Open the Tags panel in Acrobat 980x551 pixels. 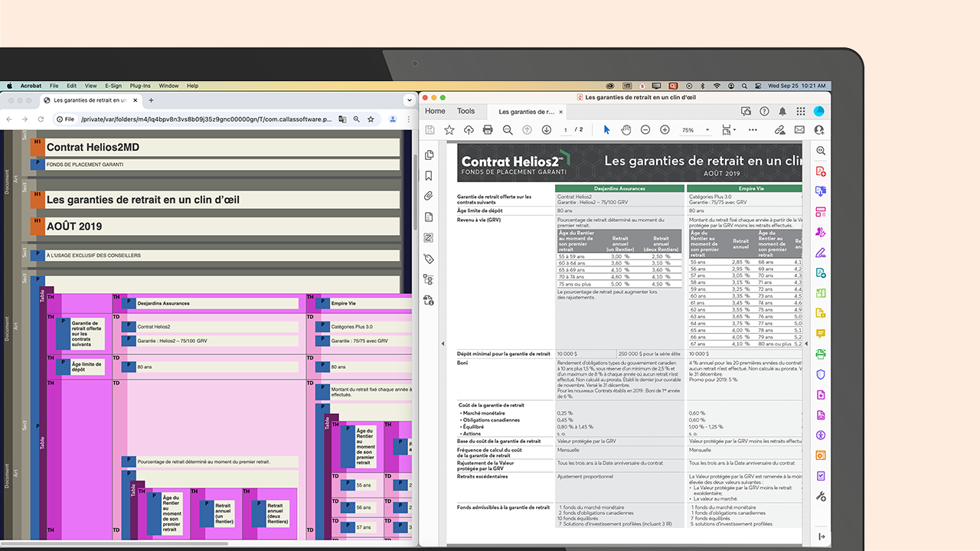click(x=430, y=259)
